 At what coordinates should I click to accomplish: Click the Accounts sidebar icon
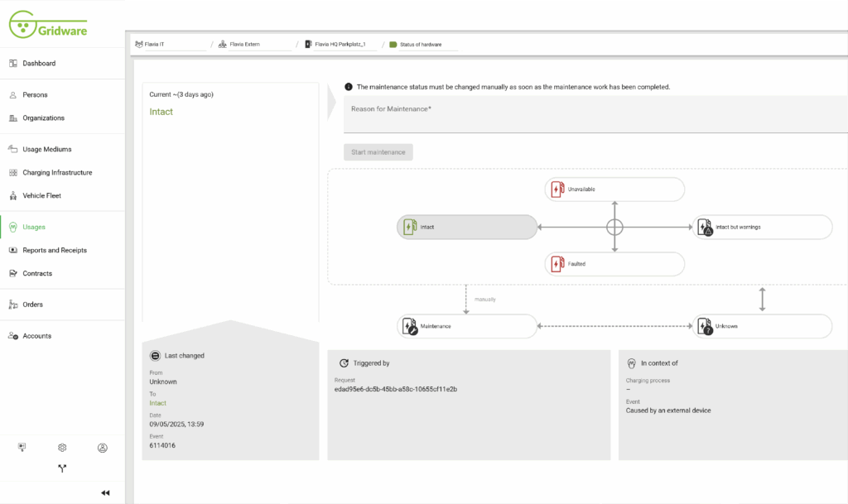click(13, 336)
